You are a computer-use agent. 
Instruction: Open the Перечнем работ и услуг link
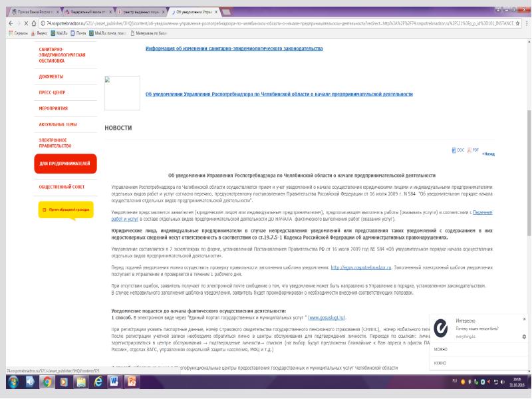(x=483, y=212)
